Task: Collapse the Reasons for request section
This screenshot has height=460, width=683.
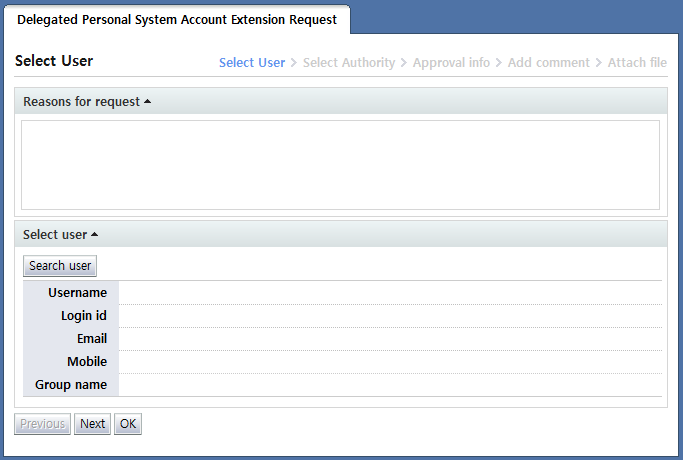Action: tap(87, 102)
